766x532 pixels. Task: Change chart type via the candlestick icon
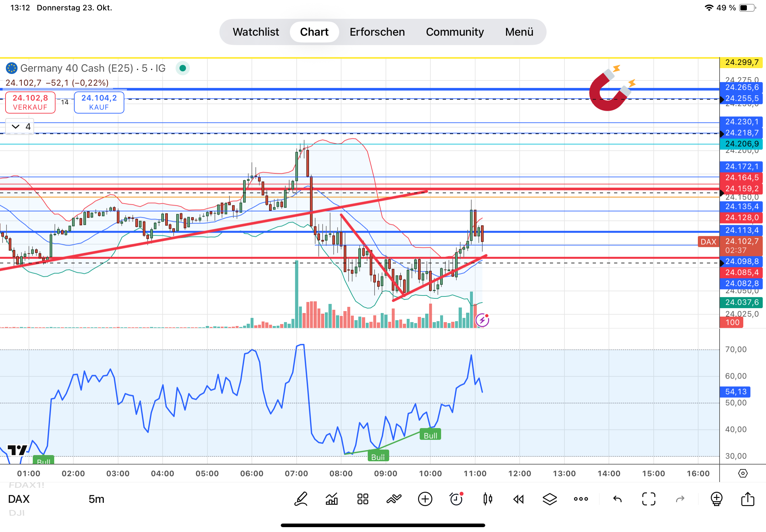pyautogui.click(x=488, y=499)
